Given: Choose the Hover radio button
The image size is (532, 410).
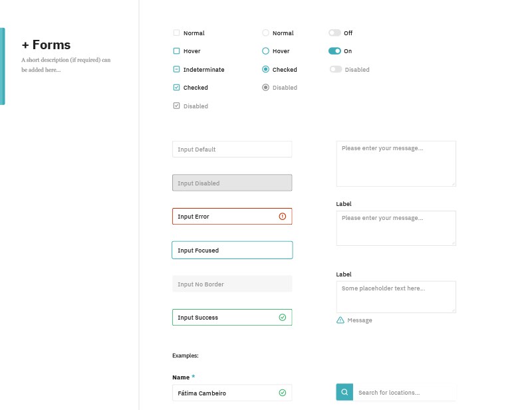Looking at the screenshot, I should click(265, 51).
